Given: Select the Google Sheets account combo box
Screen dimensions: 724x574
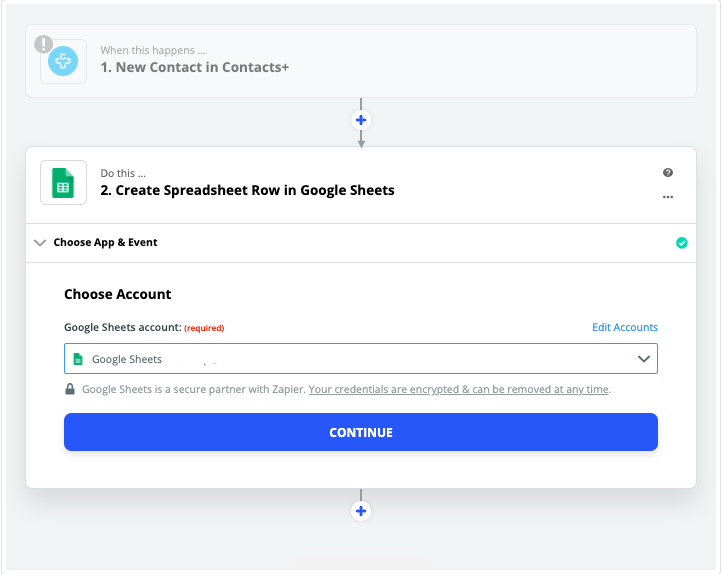Looking at the screenshot, I should click(x=361, y=358).
